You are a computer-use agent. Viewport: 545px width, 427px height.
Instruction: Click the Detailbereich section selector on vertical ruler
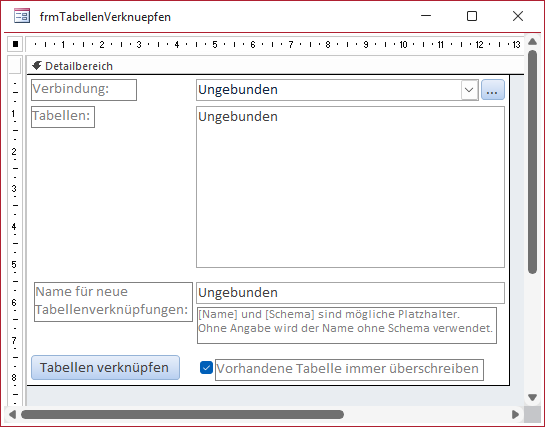click(15, 66)
